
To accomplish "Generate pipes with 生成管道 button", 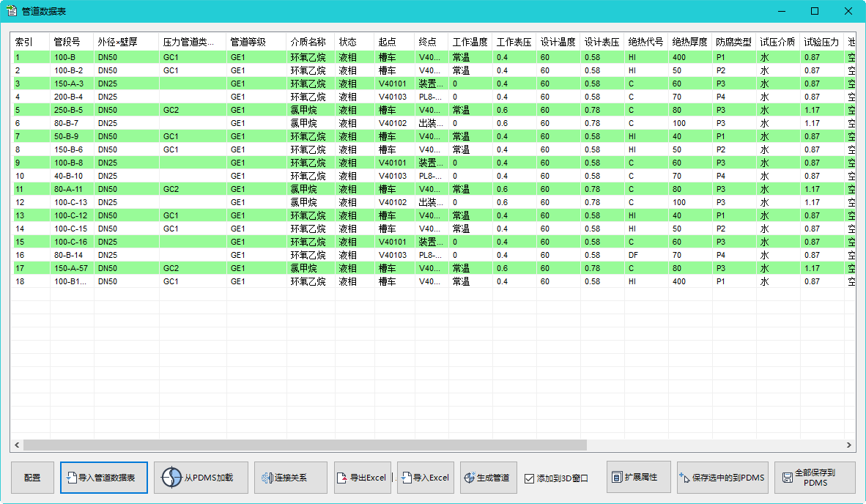I will (489, 478).
